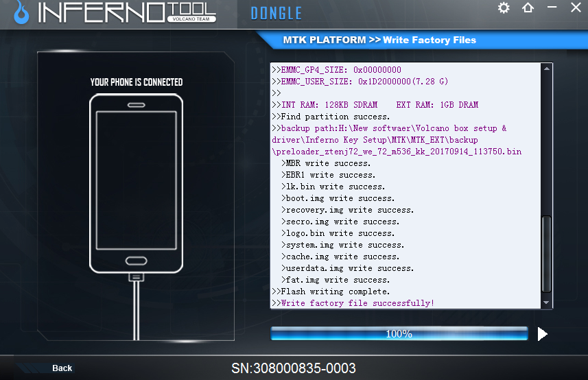Viewport: 588px width, 380px height.
Task: Start operation with the play arrow button
Action: point(542,334)
